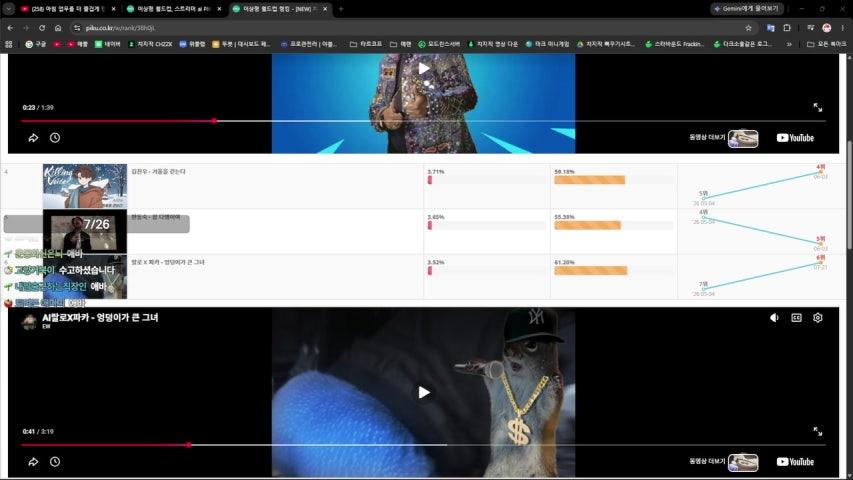Open lower video on YouTube logo
This screenshot has height=480, width=853.
coord(795,461)
